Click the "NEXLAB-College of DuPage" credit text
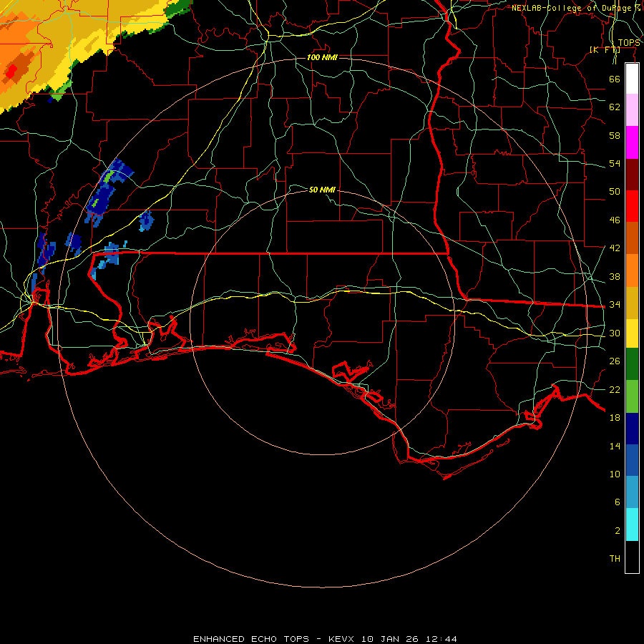Image resolution: width=644 pixels, height=644 pixels. [x=571, y=8]
